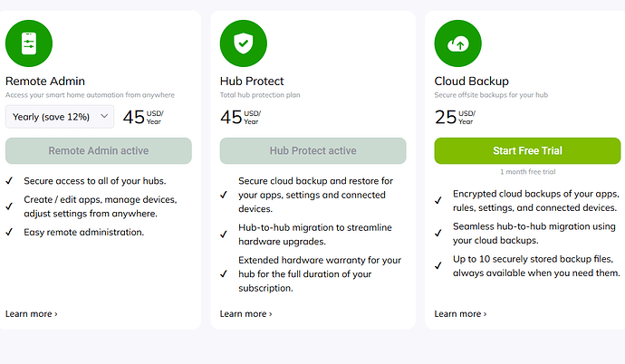Open the Yearly (save 12%) billing dropdown
625x364 pixels.
(x=60, y=116)
